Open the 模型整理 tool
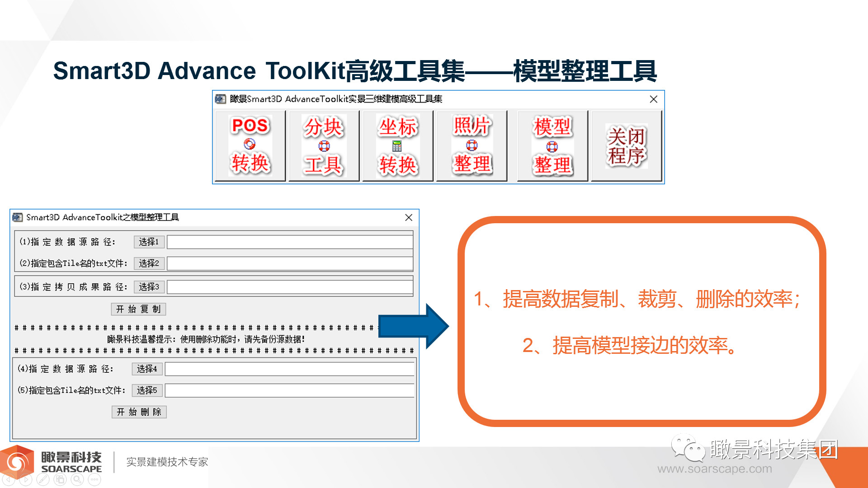The height and width of the screenshot is (488, 868). coord(552,145)
